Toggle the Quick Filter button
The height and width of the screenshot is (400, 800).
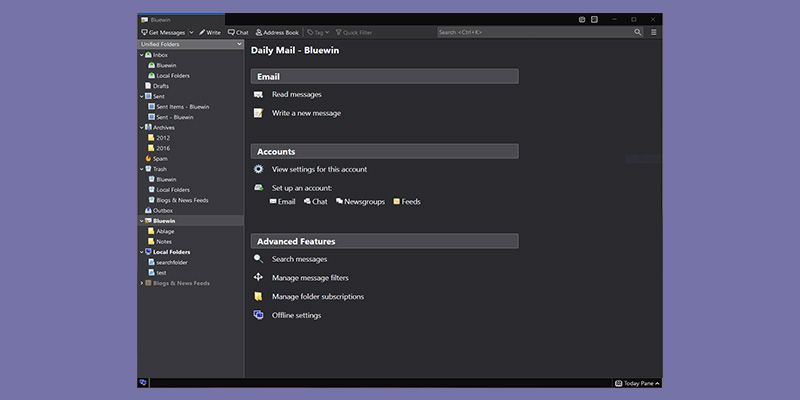[x=354, y=32]
